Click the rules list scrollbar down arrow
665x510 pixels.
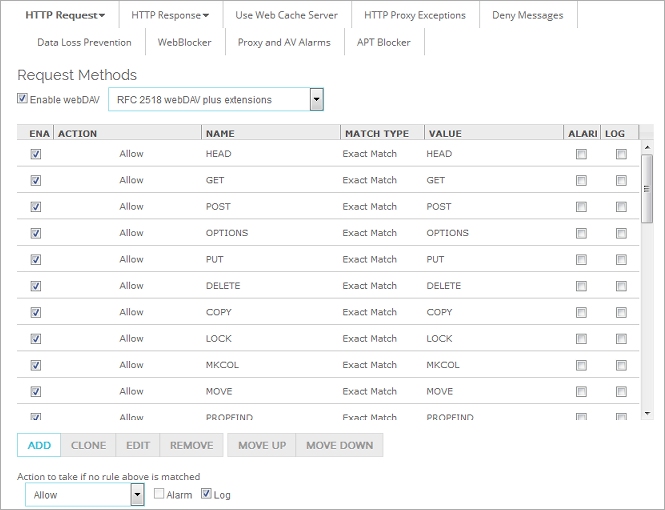pos(647,413)
